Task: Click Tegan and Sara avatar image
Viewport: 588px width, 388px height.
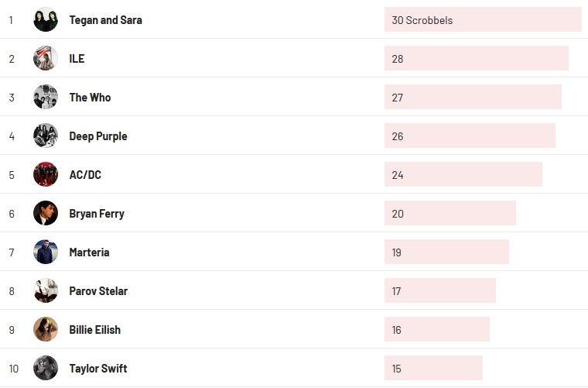Action: pyautogui.click(x=46, y=19)
